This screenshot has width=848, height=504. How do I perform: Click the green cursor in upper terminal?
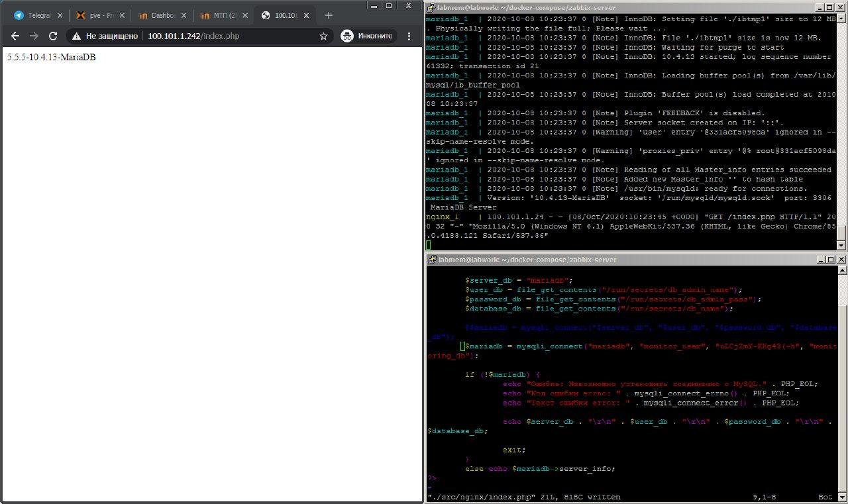[x=429, y=245]
